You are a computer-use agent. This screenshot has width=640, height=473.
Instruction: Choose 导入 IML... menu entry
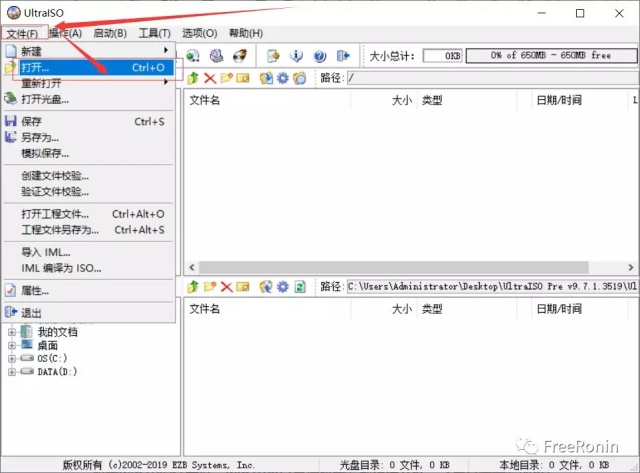[89, 252]
